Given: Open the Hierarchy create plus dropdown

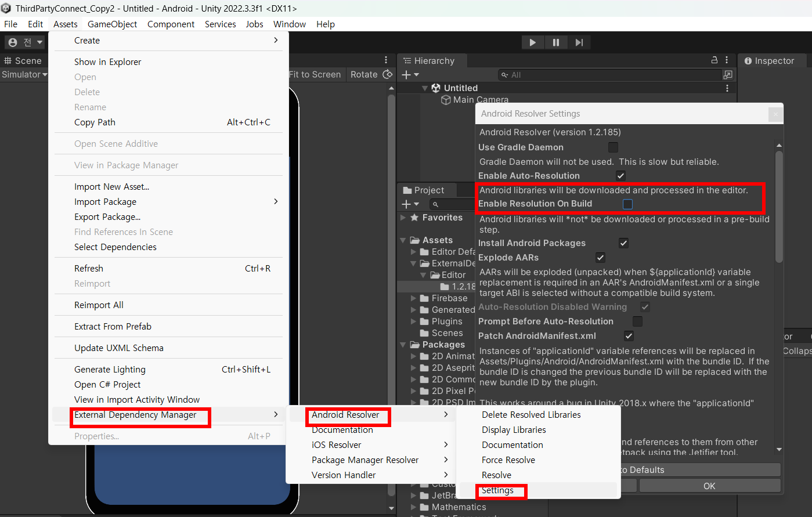Looking at the screenshot, I should [410, 75].
